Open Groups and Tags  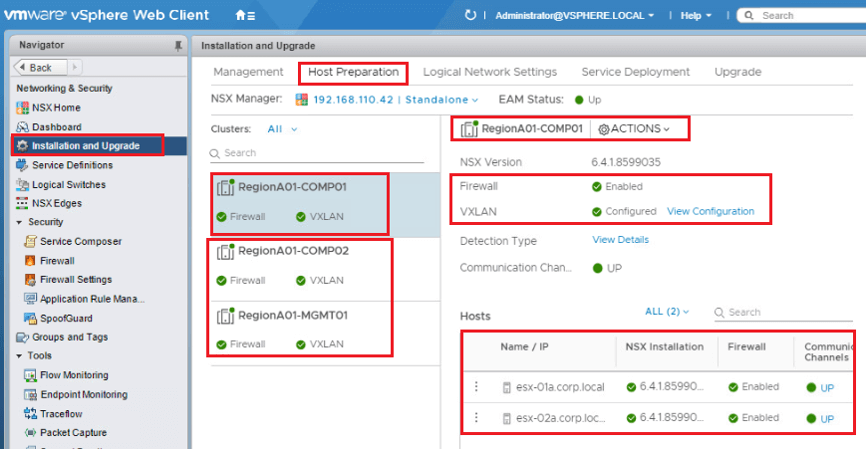[x=70, y=337]
